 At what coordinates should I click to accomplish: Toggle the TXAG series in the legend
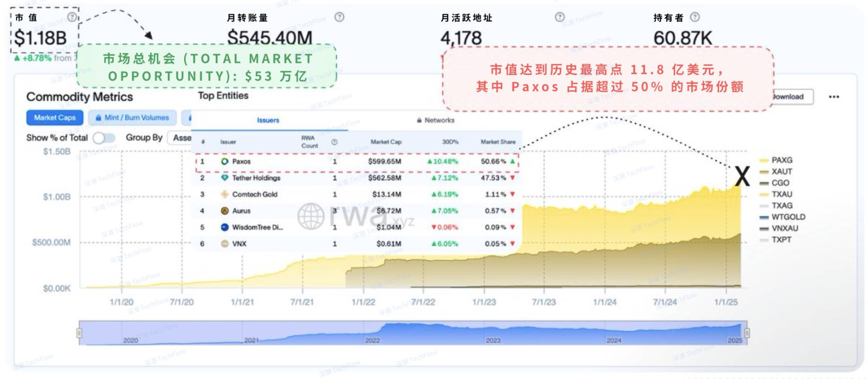coord(775,206)
